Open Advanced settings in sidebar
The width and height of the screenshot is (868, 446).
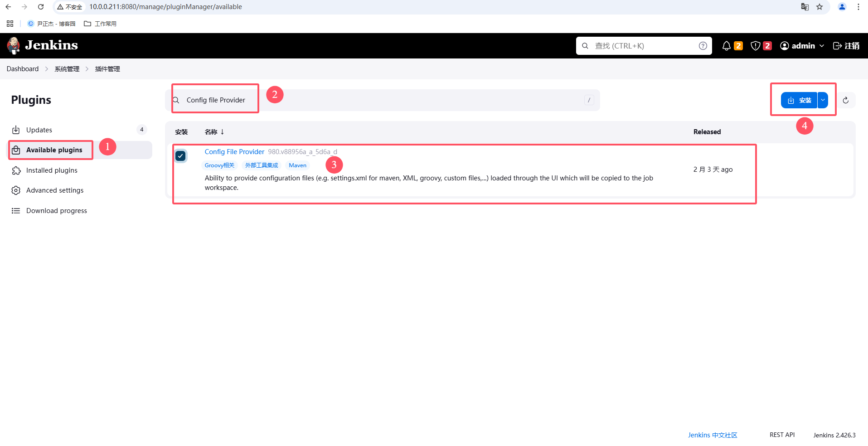click(x=79, y=190)
